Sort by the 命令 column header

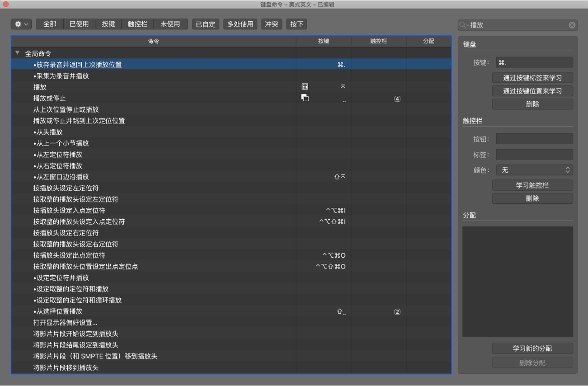[154, 41]
